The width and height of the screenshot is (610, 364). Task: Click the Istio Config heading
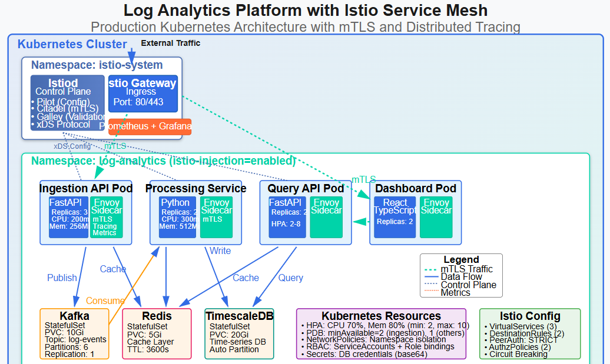530,316
